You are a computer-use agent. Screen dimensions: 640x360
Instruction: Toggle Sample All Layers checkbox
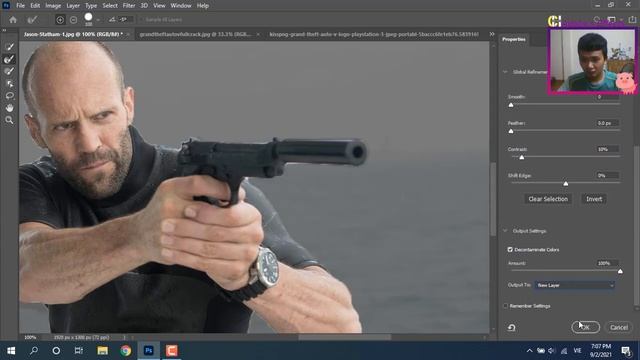[142, 20]
